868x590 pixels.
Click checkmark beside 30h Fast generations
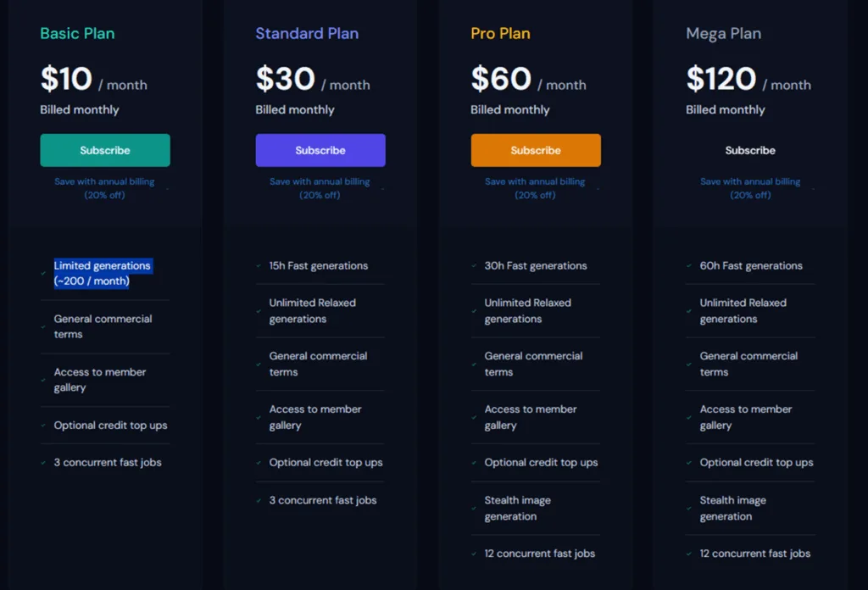(x=474, y=265)
